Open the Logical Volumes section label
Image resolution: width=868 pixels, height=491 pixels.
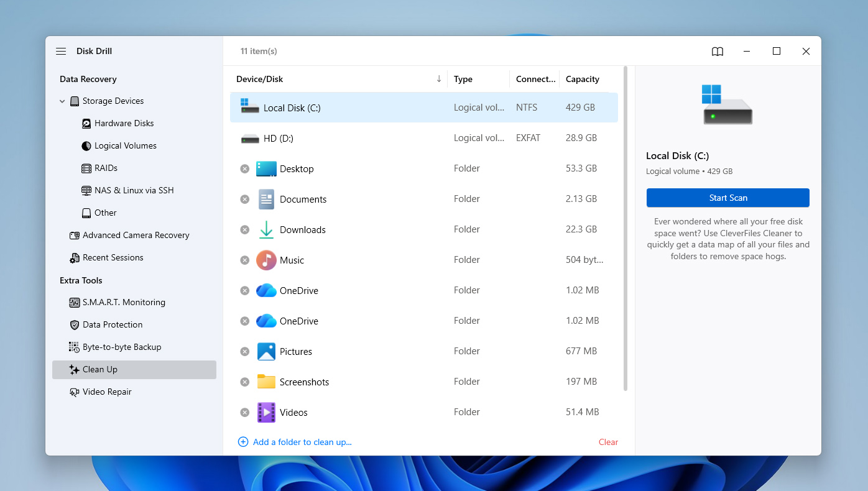[x=126, y=146]
